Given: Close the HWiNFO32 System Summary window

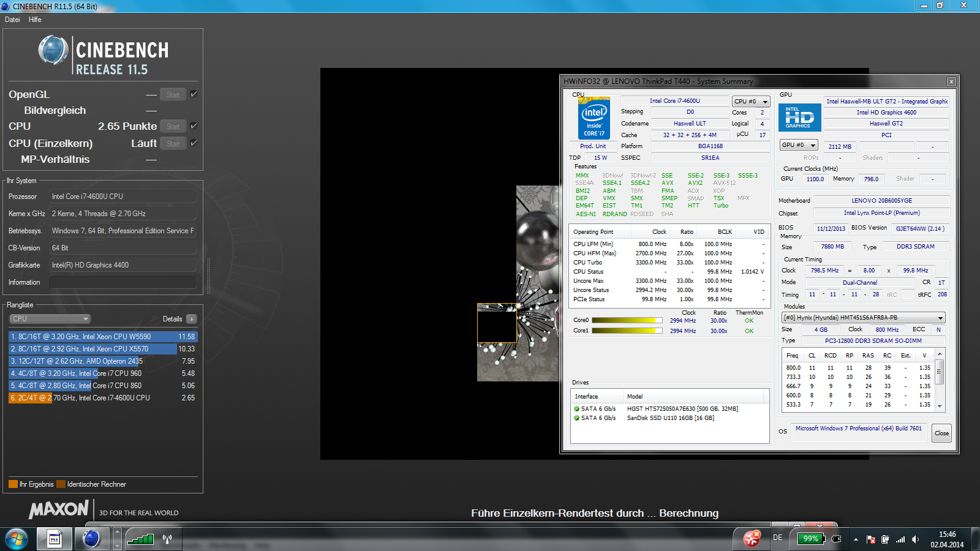Looking at the screenshot, I should 951,81.
